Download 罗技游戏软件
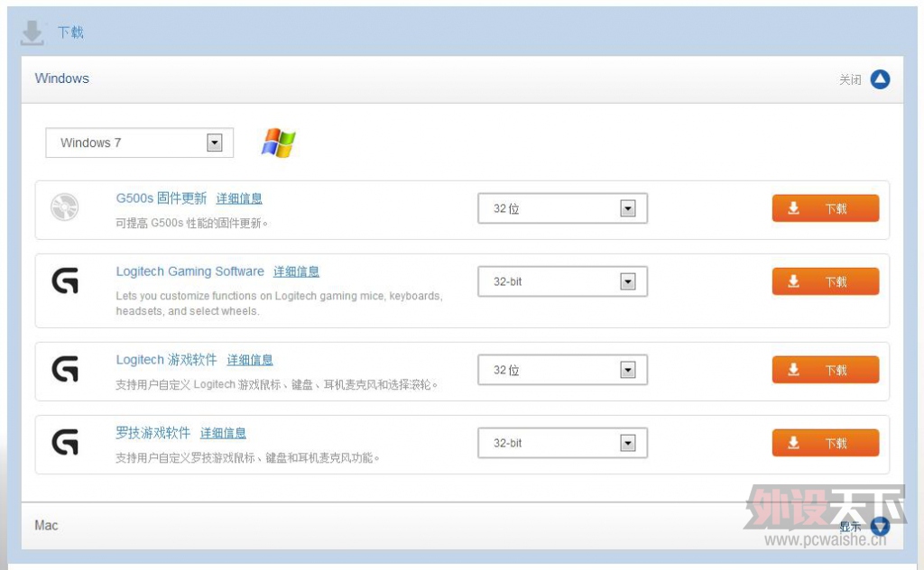Image resolution: width=924 pixels, height=570 pixels. (x=825, y=443)
